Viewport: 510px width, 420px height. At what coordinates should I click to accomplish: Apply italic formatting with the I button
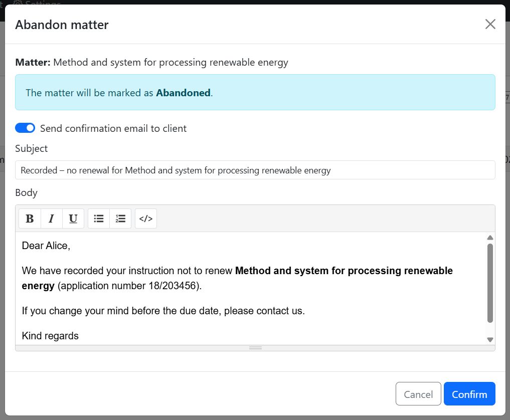(51, 219)
